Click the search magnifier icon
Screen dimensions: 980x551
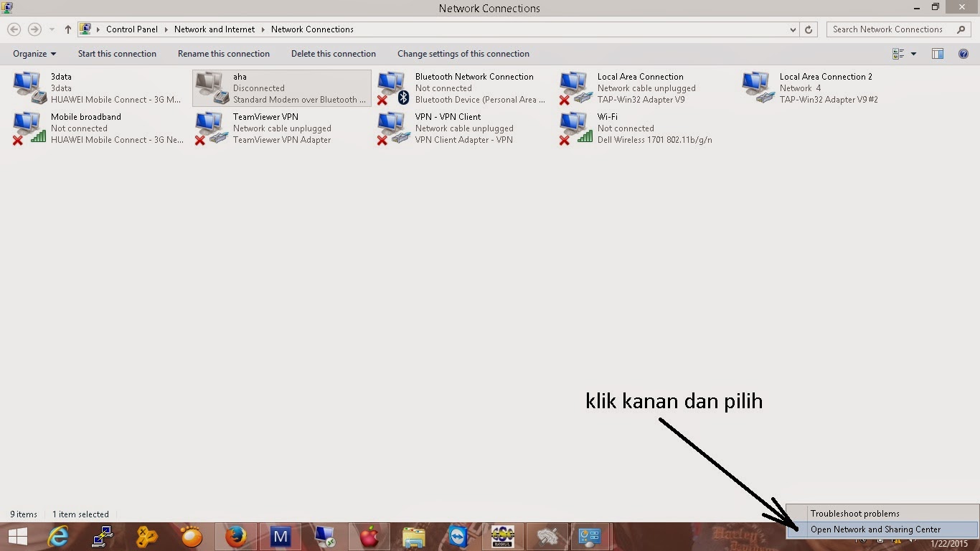(961, 29)
